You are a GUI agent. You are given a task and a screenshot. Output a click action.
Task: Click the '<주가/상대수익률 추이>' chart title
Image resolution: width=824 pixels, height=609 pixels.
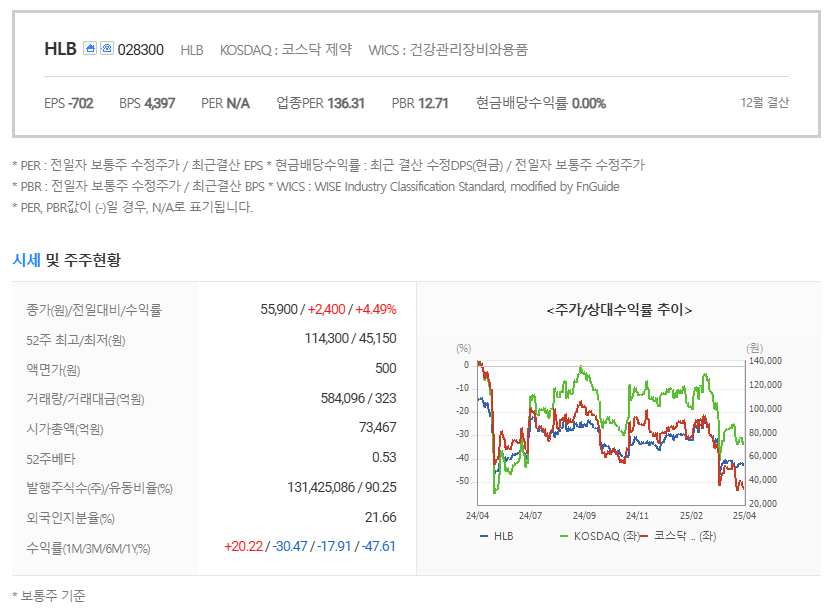[619, 310]
